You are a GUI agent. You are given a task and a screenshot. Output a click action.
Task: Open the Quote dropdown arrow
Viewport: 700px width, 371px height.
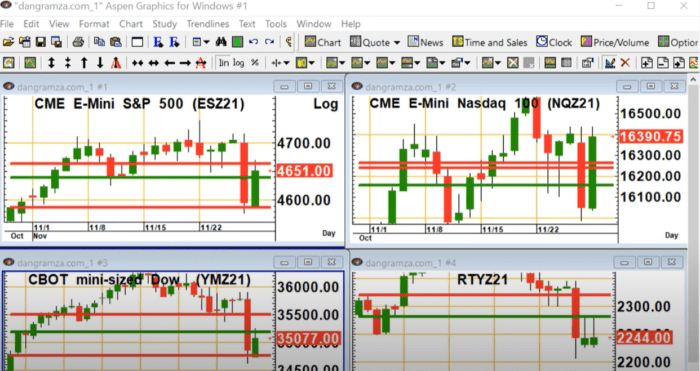pos(397,43)
